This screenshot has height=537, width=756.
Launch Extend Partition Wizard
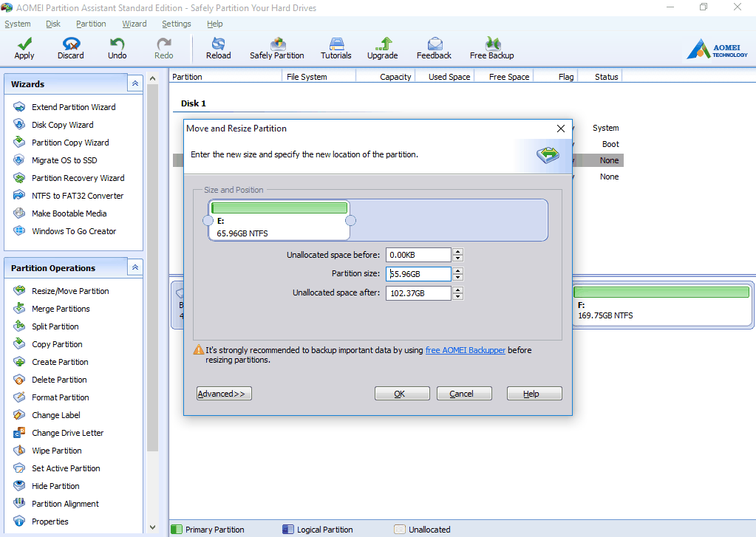[x=73, y=107]
